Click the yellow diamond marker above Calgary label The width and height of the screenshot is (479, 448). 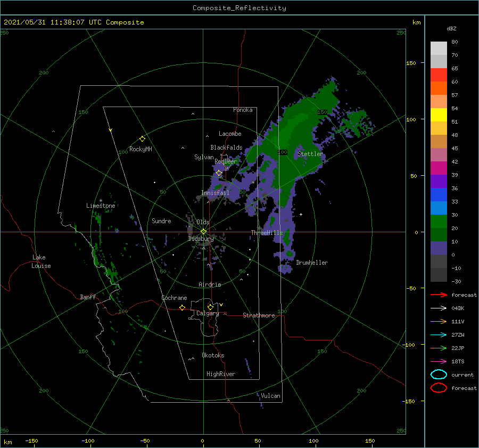point(210,307)
